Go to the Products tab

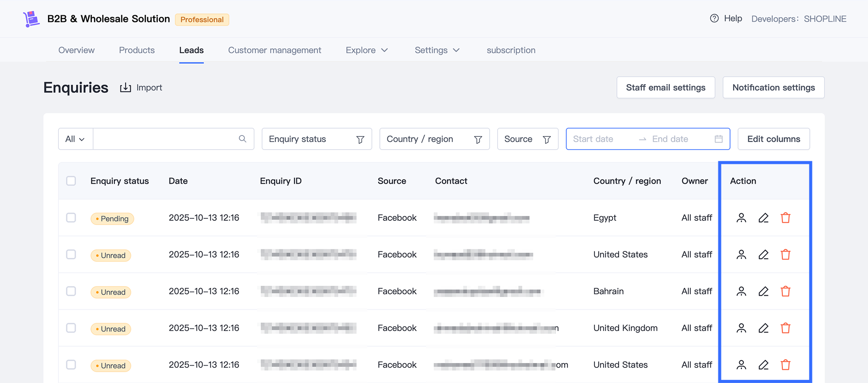click(137, 50)
